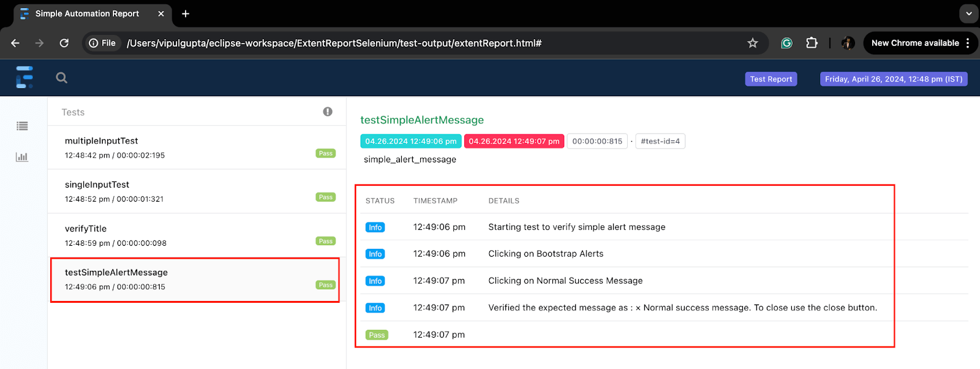Click the status filter exclamation icon
980x369 pixels.
[328, 112]
